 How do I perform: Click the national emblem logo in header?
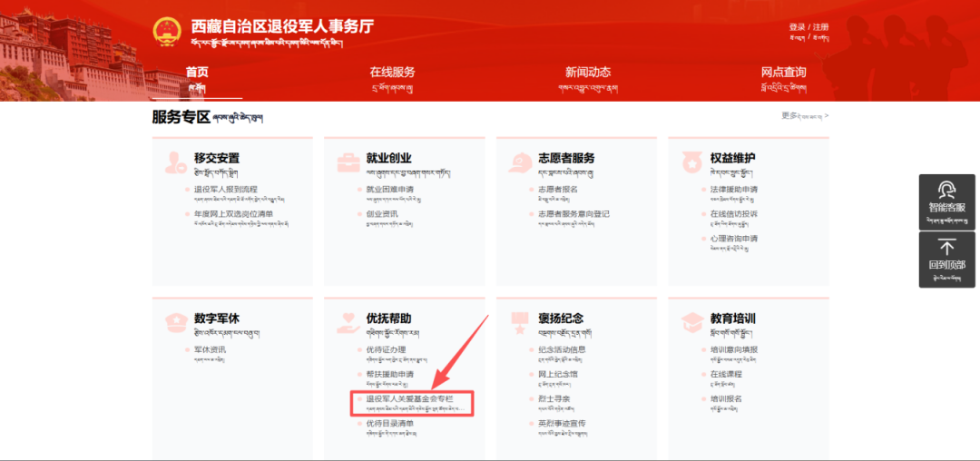coord(167,32)
